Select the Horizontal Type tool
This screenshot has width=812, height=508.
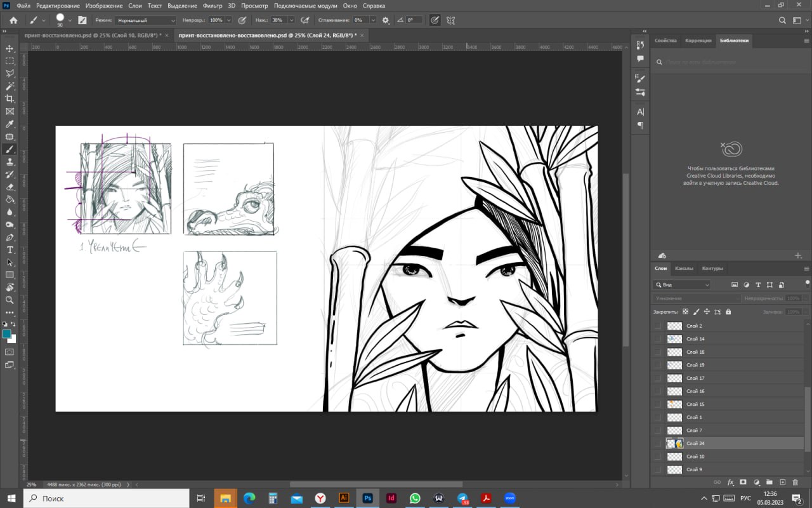tap(10, 250)
